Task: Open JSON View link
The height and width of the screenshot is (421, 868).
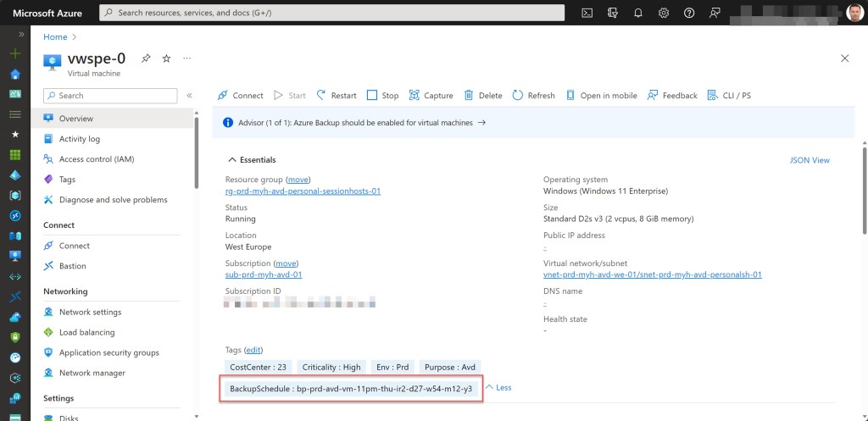Action: 809,160
